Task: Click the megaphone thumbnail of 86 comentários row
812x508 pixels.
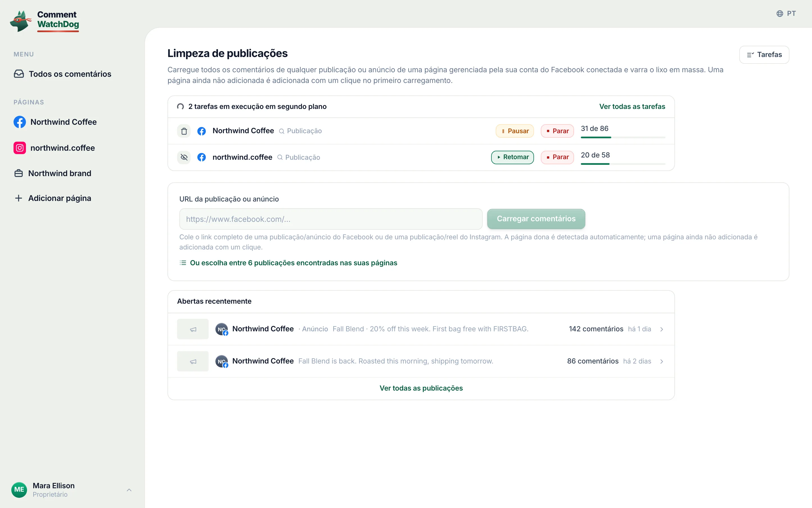Action: click(x=193, y=362)
